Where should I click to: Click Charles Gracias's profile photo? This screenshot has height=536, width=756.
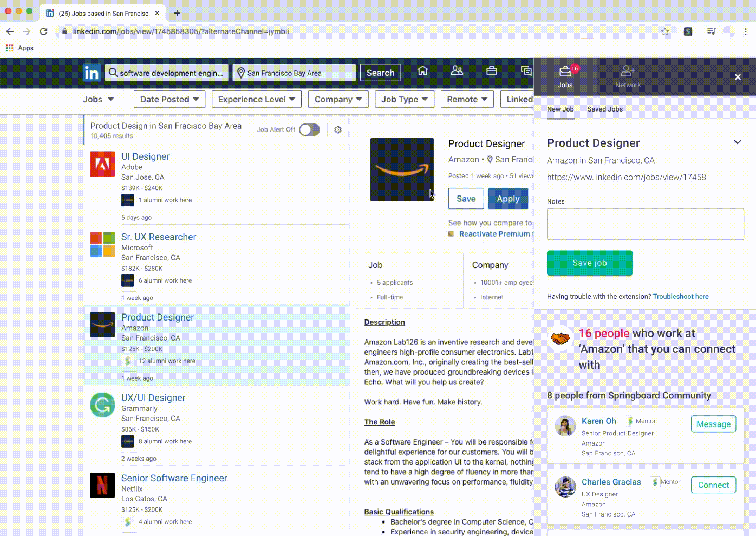[x=565, y=487]
